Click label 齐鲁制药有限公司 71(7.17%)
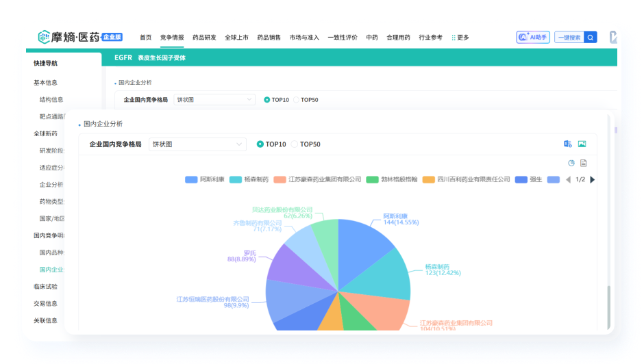644x364 pixels. pos(258,226)
